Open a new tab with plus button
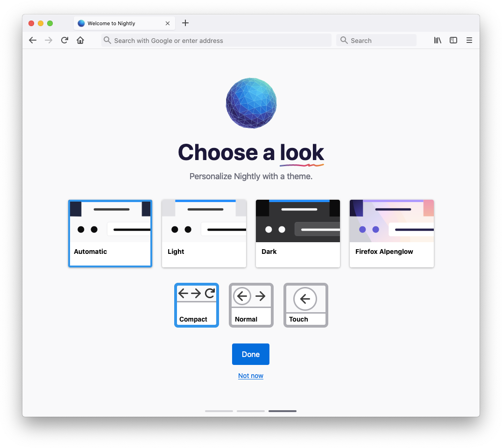502x448 pixels. coord(185,23)
